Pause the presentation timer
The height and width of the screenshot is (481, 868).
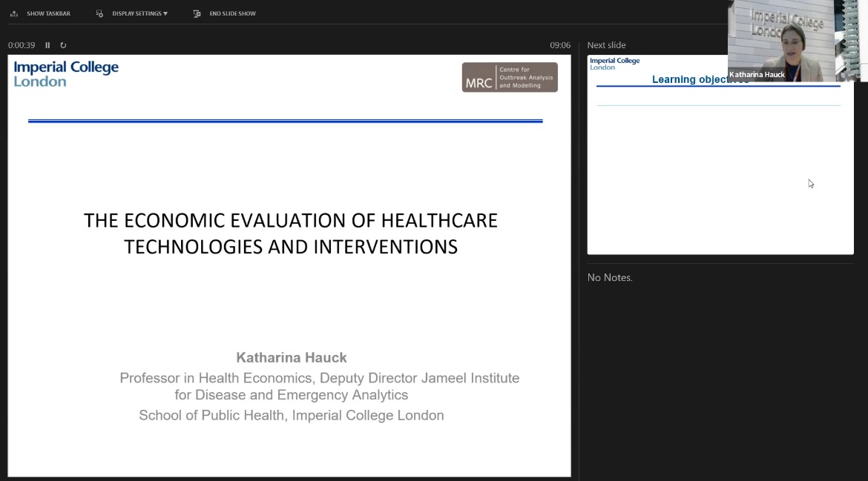(47, 45)
